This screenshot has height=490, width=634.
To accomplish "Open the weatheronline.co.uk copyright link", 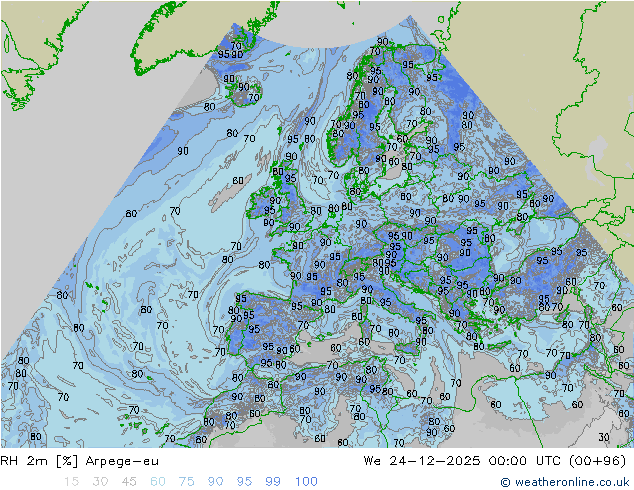I will click(565, 482).
